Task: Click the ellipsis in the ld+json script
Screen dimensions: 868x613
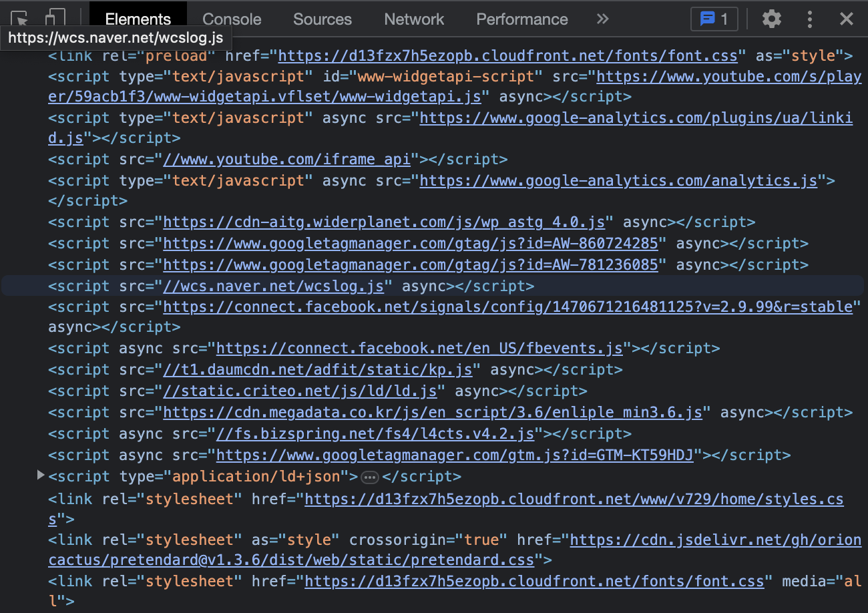Action: pos(369,477)
